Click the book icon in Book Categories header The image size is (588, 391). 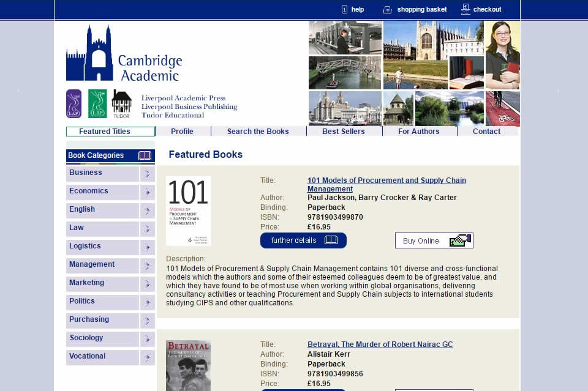click(145, 155)
